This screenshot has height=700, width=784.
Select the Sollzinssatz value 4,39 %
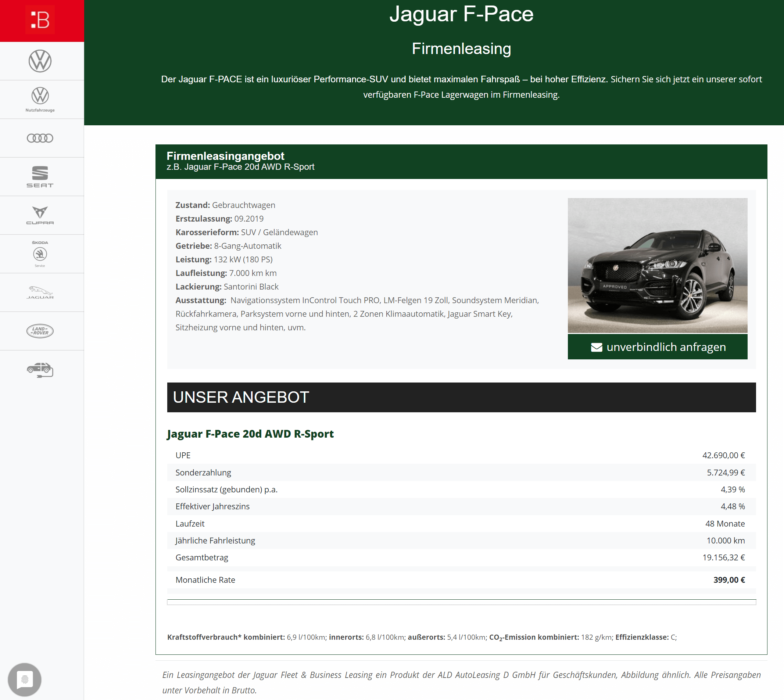coord(733,489)
